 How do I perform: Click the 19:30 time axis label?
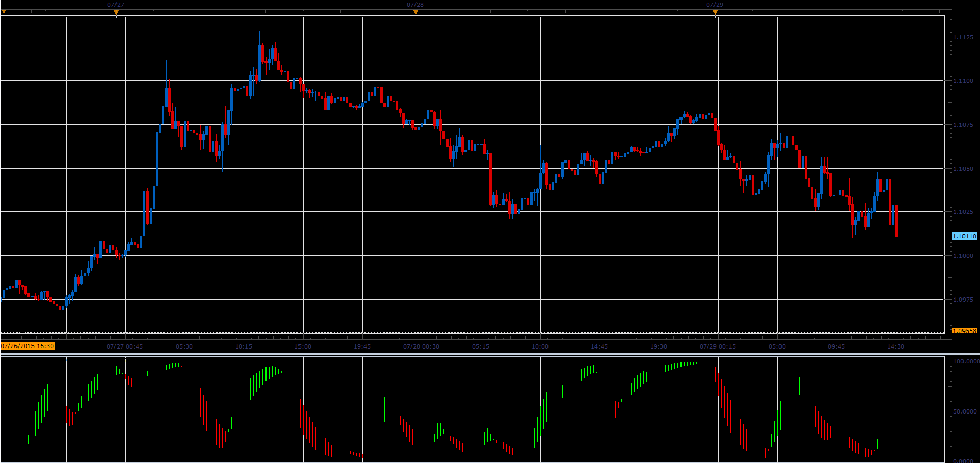pyautogui.click(x=658, y=346)
